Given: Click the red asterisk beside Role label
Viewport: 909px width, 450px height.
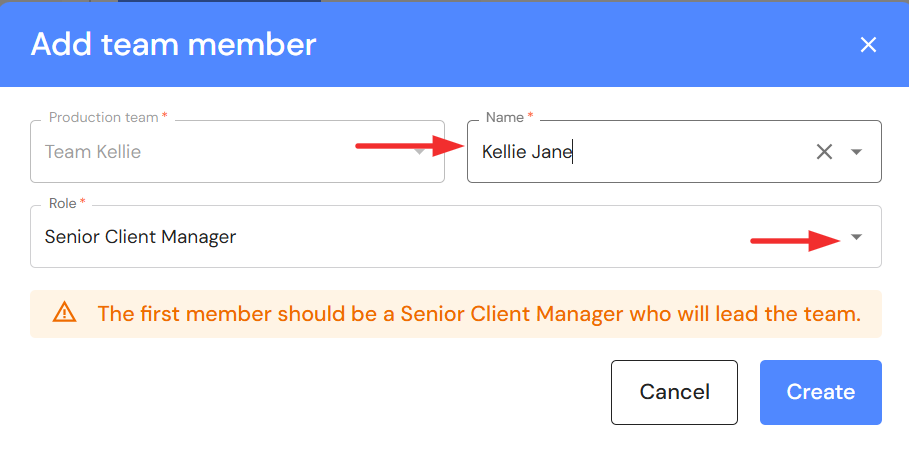Looking at the screenshot, I should (x=82, y=203).
